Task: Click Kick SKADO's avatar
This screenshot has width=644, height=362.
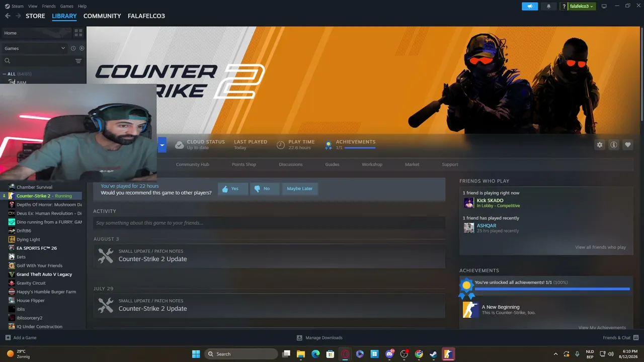Action: (x=469, y=203)
